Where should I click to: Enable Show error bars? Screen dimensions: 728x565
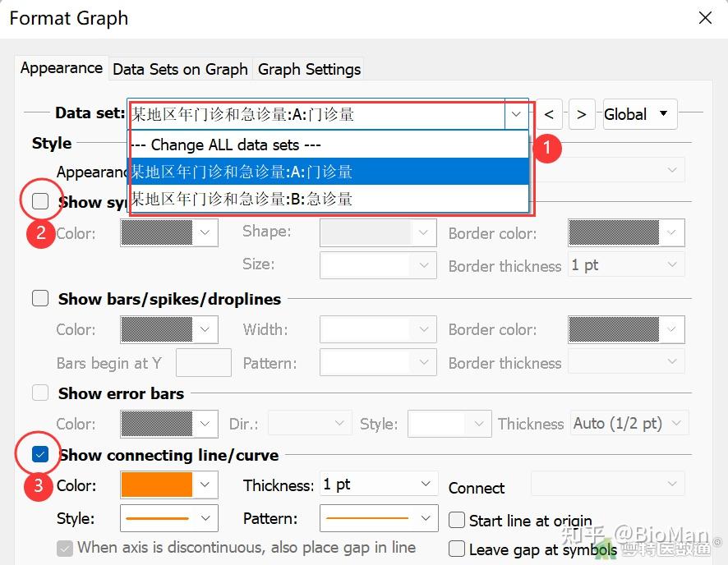coord(40,393)
